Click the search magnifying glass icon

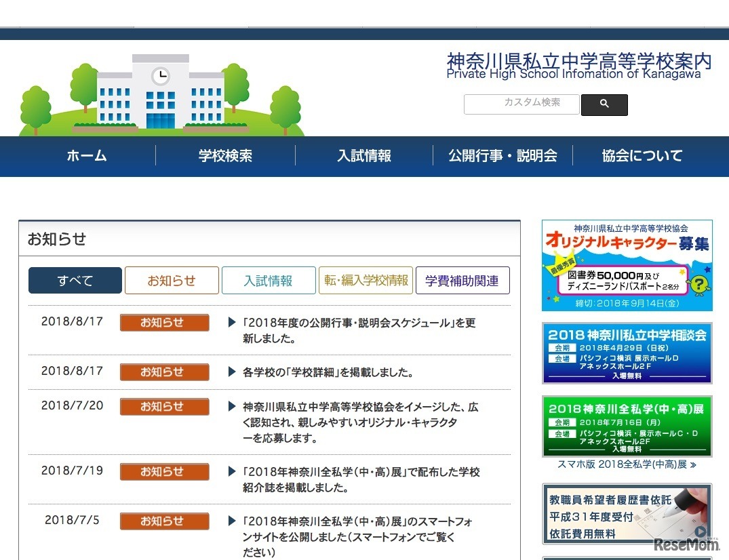click(x=604, y=104)
